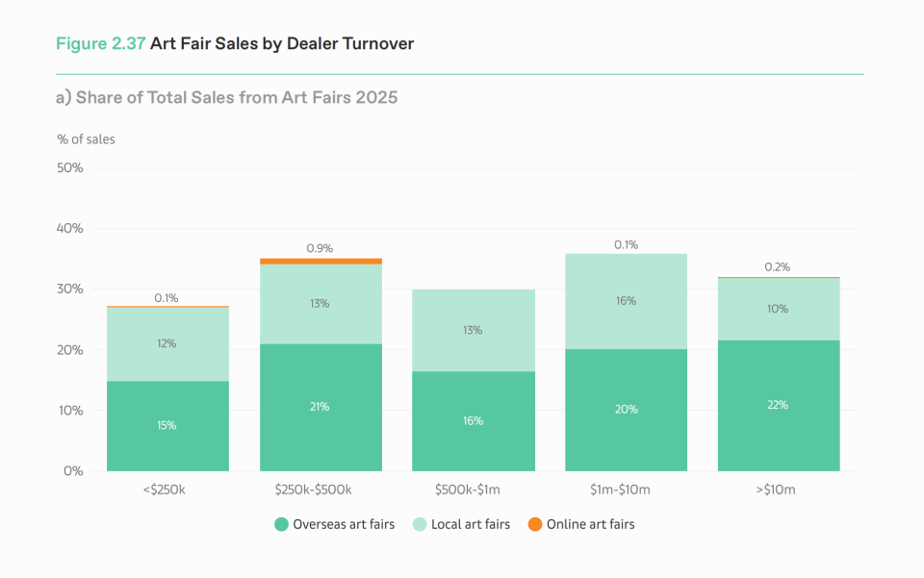Click the 16% local fairs segment

click(x=626, y=301)
